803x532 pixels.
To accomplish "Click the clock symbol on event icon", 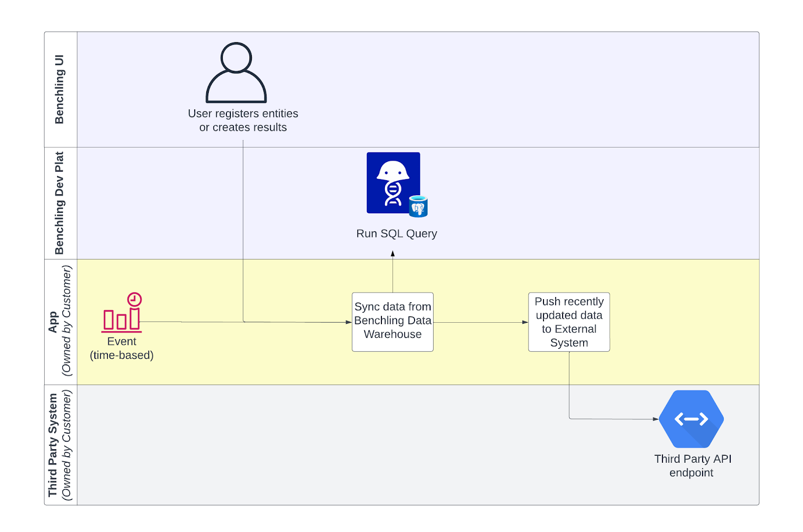I will [x=135, y=300].
